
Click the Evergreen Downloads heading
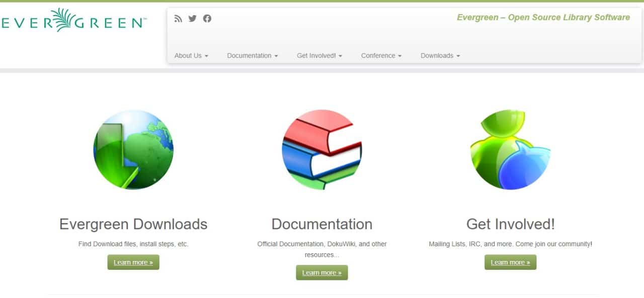(x=133, y=224)
